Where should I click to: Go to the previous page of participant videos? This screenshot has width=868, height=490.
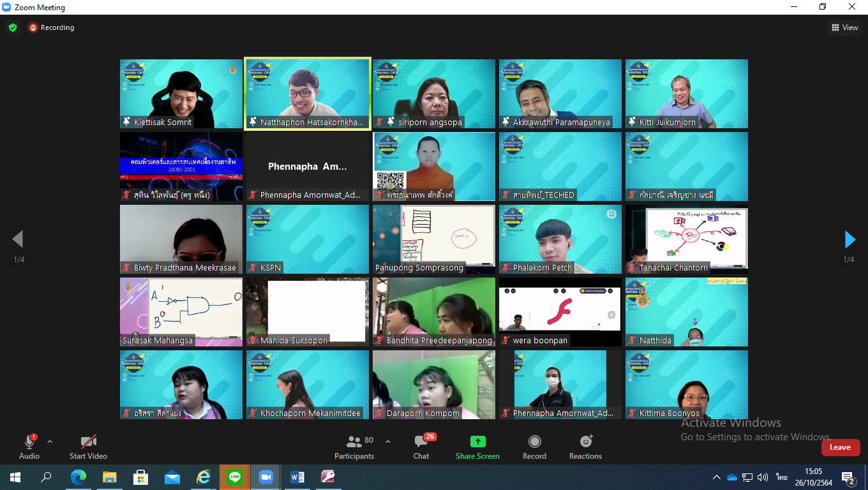tap(18, 239)
